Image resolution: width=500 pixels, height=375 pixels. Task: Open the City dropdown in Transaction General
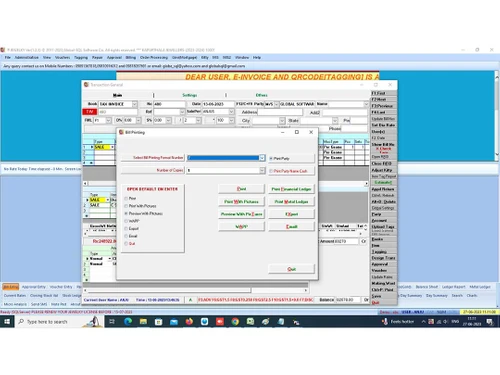point(282,120)
